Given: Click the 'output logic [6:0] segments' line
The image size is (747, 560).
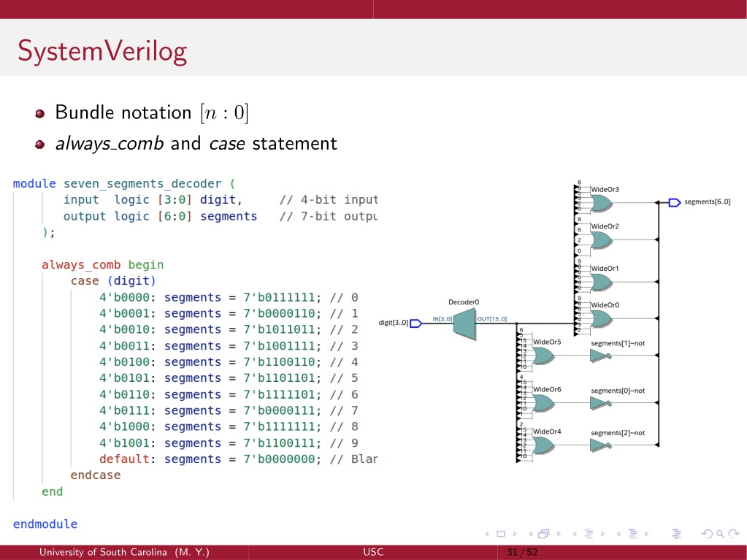Looking at the screenshot, I should point(221,216).
